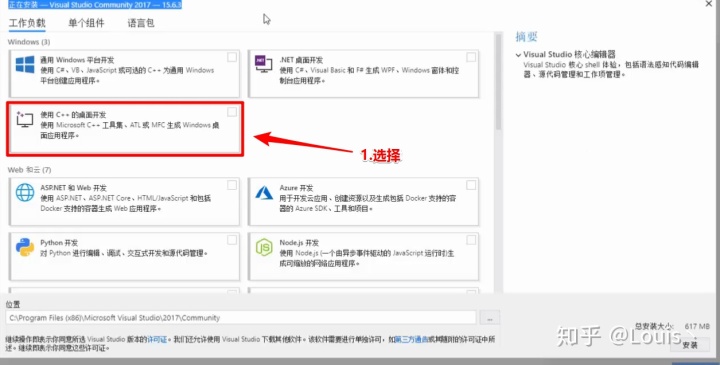Select the .NET 桌面开发 workload title
The image size is (720, 365).
[301, 60]
